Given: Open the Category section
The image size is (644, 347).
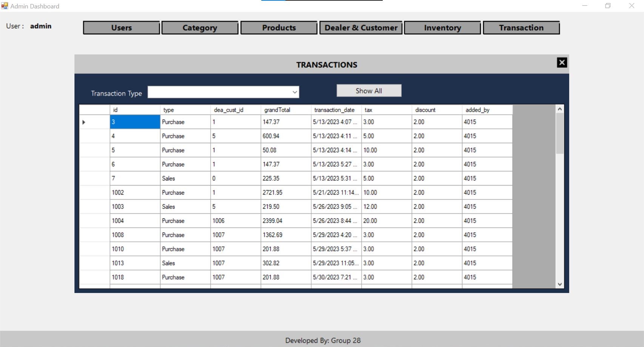Looking at the screenshot, I should coord(200,28).
